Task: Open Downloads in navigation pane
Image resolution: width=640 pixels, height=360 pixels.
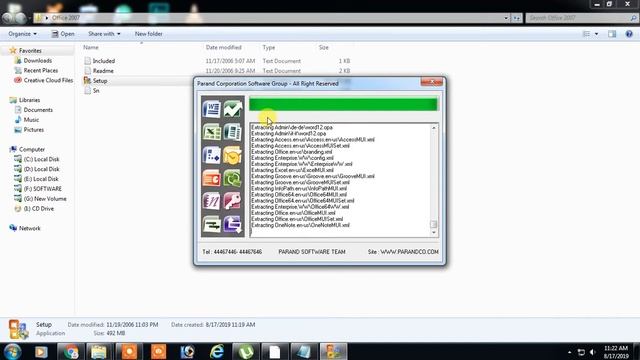Action: [x=33, y=60]
